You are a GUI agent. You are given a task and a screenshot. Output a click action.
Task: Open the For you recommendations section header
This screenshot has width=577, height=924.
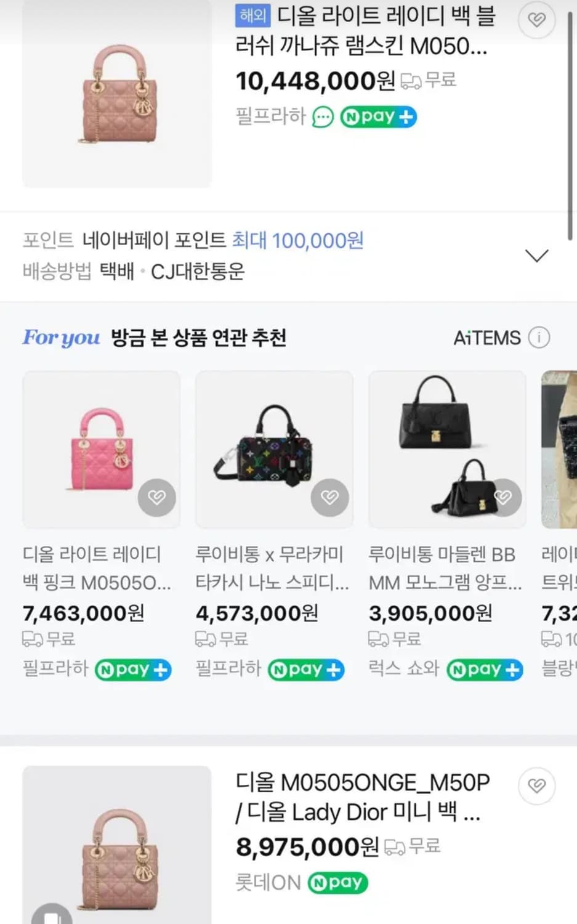(x=61, y=338)
